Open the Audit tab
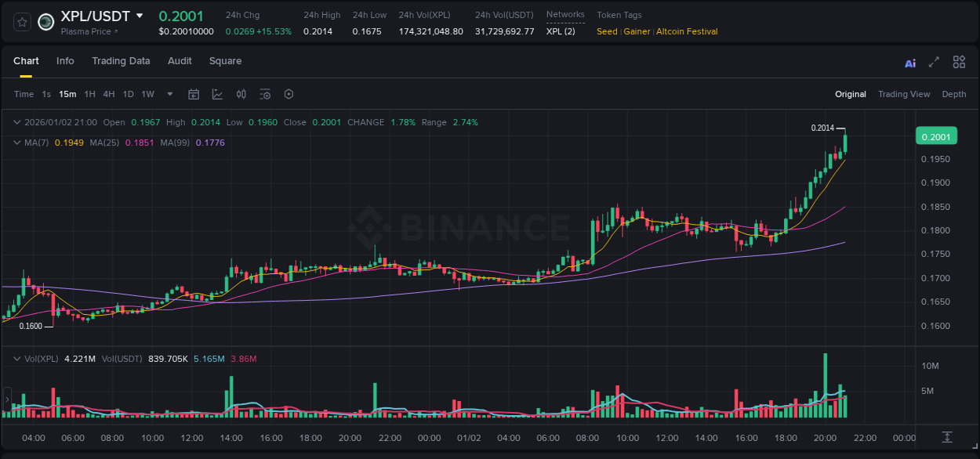980x459 pixels. [x=180, y=61]
